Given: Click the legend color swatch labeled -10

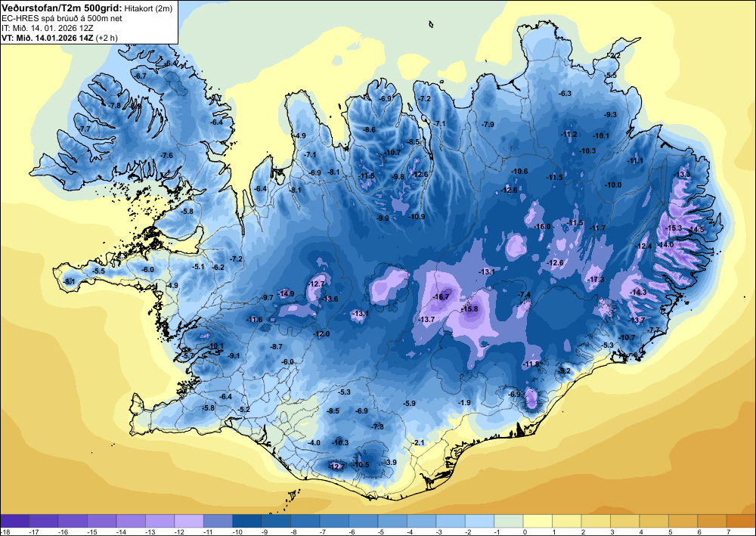Looking at the screenshot, I should [x=247, y=521].
